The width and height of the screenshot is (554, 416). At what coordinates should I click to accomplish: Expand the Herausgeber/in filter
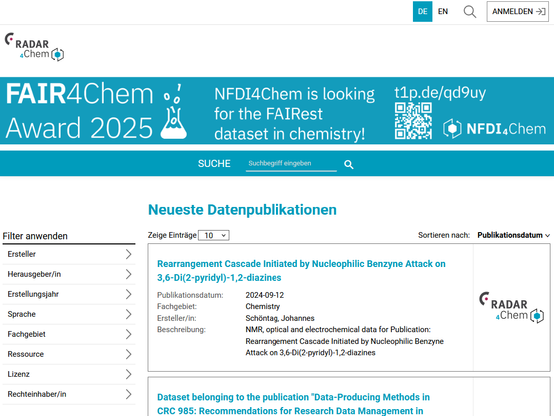click(x=69, y=274)
